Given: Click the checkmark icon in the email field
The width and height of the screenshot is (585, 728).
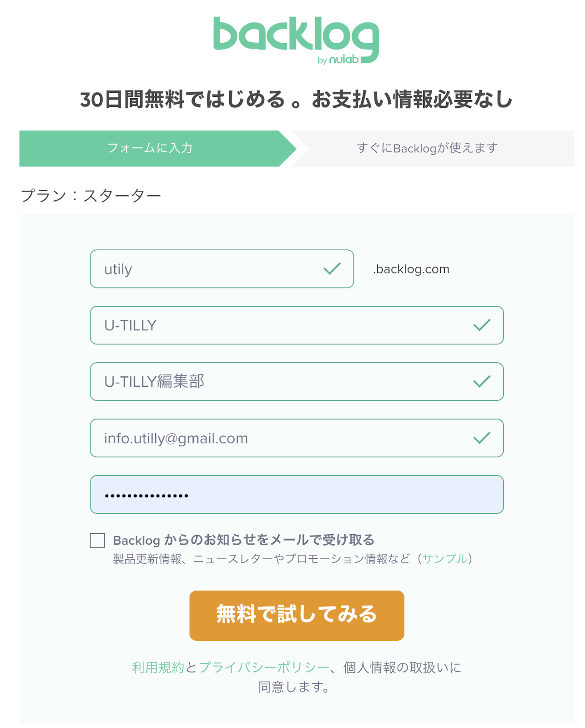Looking at the screenshot, I should (x=481, y=438).
